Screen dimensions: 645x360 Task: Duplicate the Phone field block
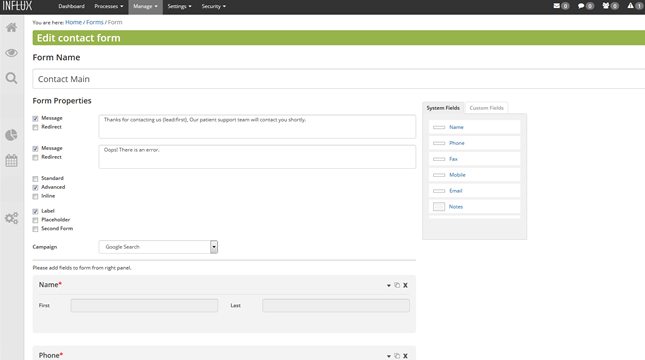[397, 356]
